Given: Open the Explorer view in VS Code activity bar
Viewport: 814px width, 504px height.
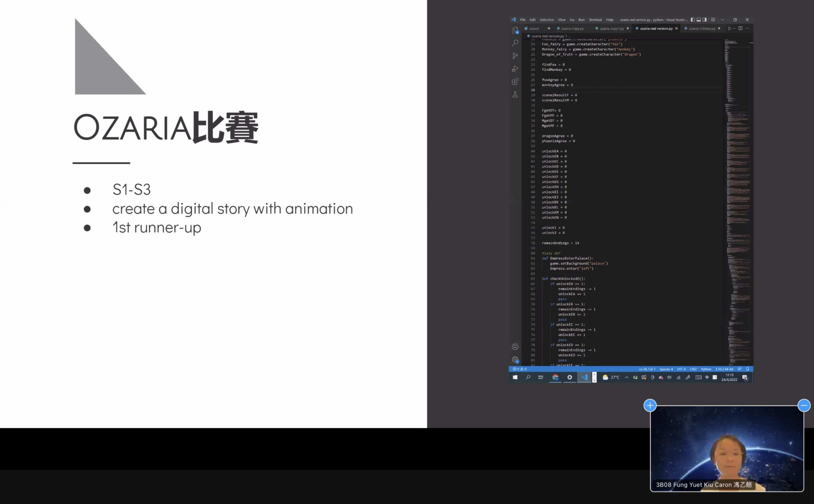Looking at the screenshot, I should coord(515,30).
